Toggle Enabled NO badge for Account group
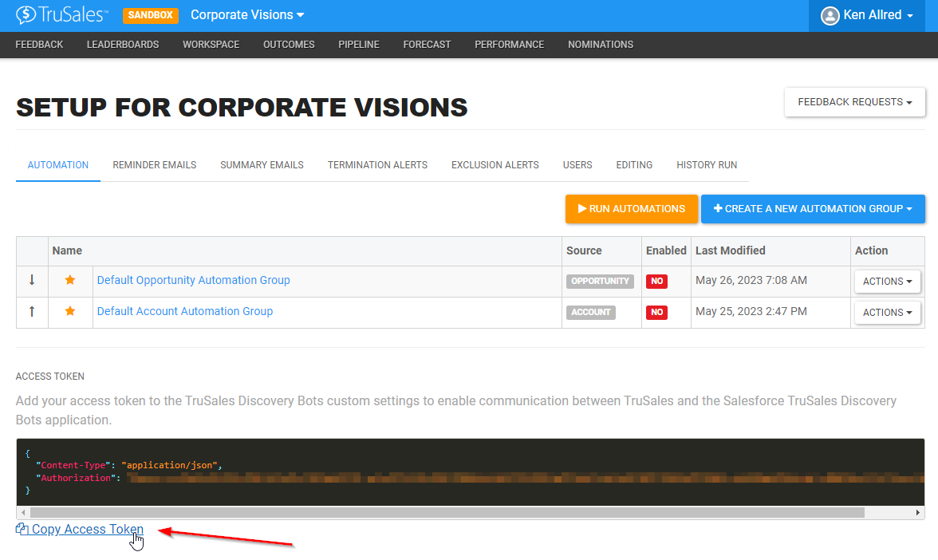 [x=656, y=313]
